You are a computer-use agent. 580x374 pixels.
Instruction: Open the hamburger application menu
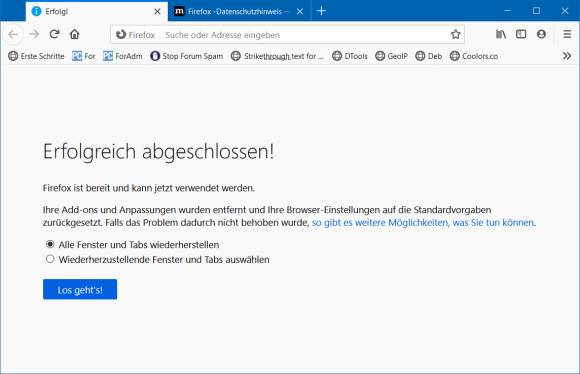(x=567, y=34)
